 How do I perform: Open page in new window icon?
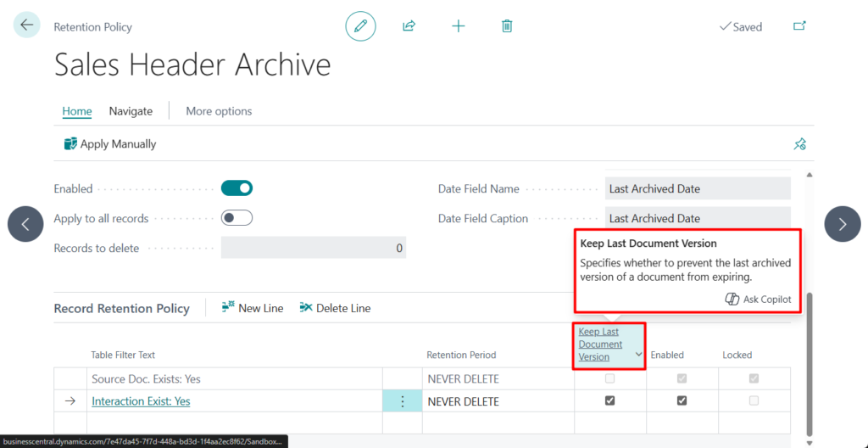tap(799, 26)
